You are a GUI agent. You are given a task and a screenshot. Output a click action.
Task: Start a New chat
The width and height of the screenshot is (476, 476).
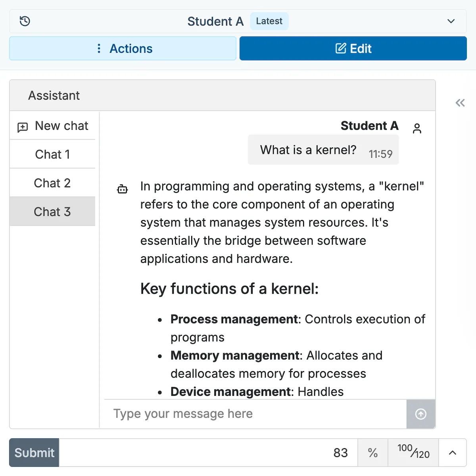pyautogui.click(x=52, y=126)
